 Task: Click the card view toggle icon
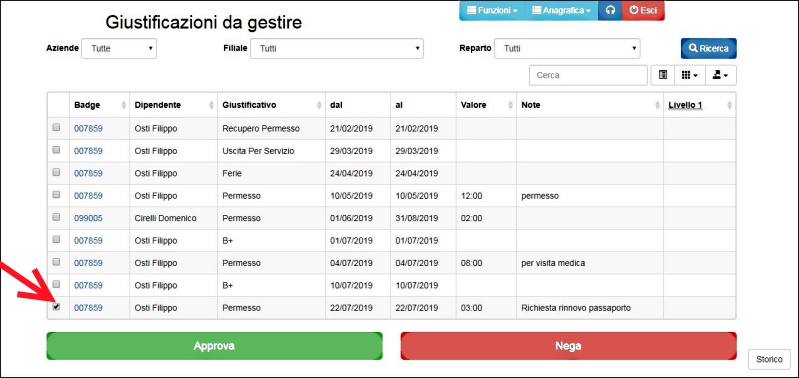[663, 75]
